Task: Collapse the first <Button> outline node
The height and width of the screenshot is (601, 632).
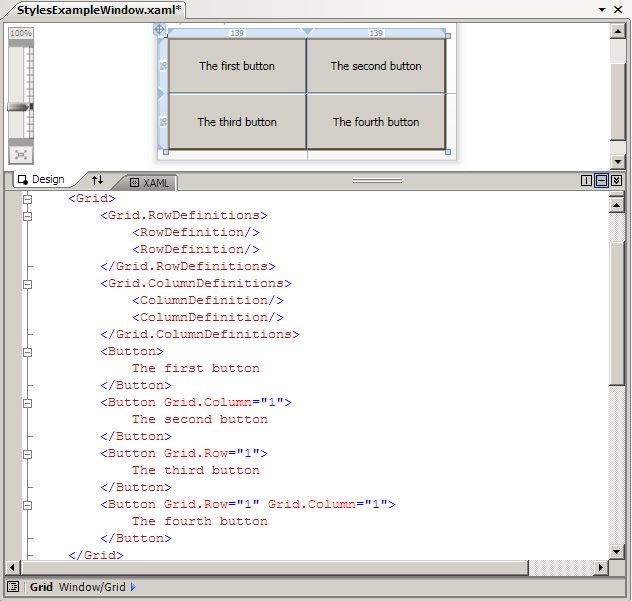Action: click(27, 352)
